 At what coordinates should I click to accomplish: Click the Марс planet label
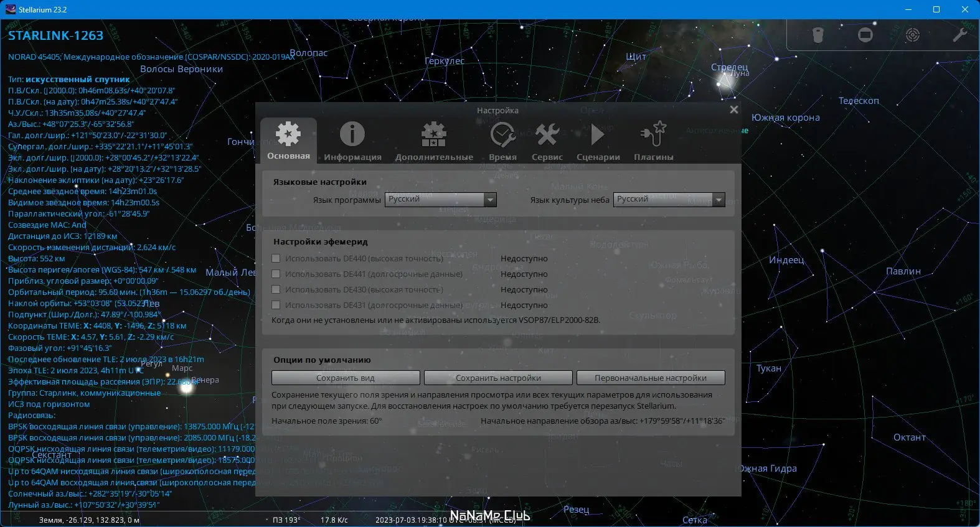[x=182, y=368]
